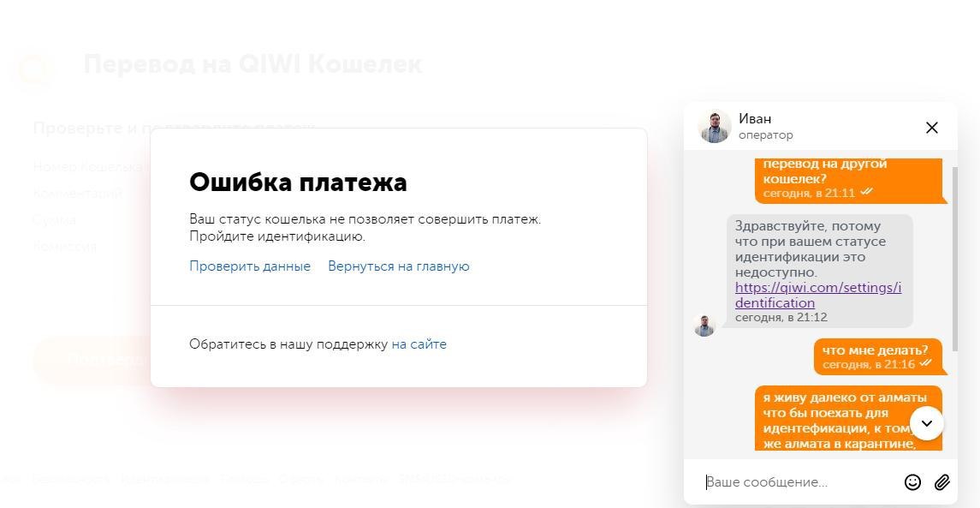Click the "Ошибка платежа" heading
The height and width of the screenshot is (508, 980).
coord(298,182)
